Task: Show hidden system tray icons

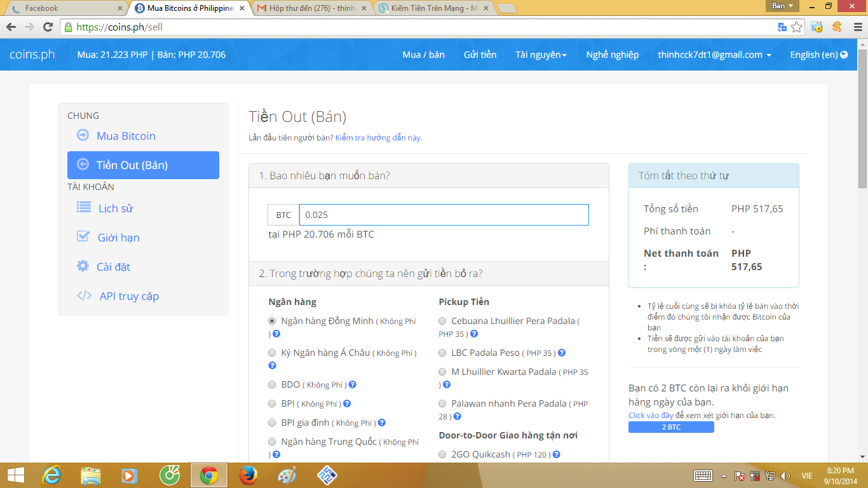Action: click(x=724, y=475)
